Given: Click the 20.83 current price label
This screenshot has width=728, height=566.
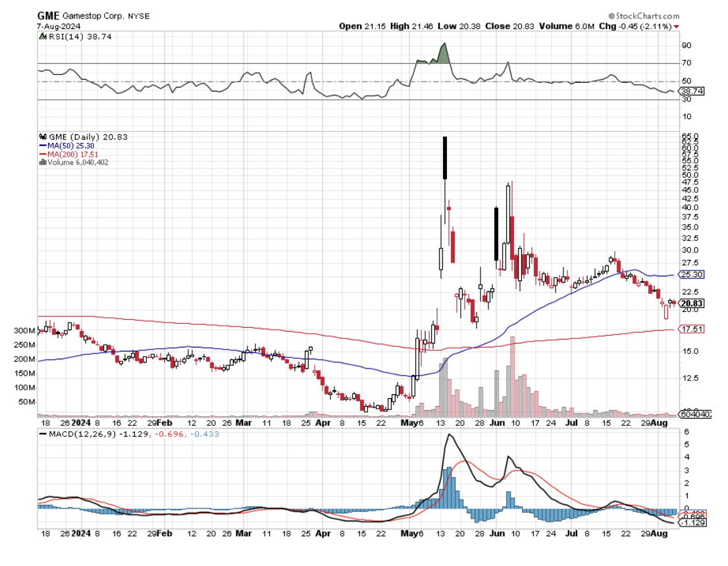Looking at the screenshot, I should click(x=693, y=303).
